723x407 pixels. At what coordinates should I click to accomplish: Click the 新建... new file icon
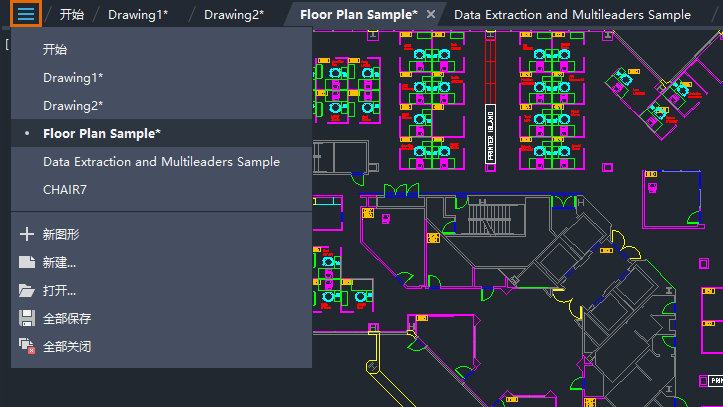27,263
